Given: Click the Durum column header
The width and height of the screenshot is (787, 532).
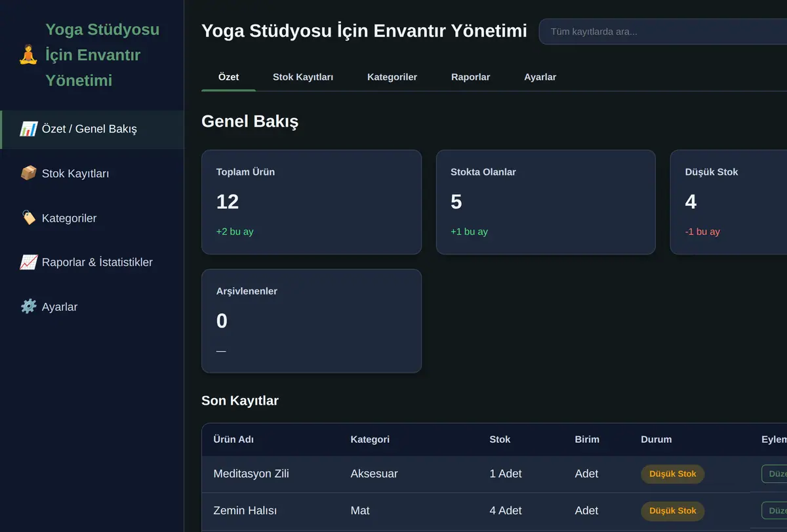Looking at the screenshot, I should click(656, 440).
